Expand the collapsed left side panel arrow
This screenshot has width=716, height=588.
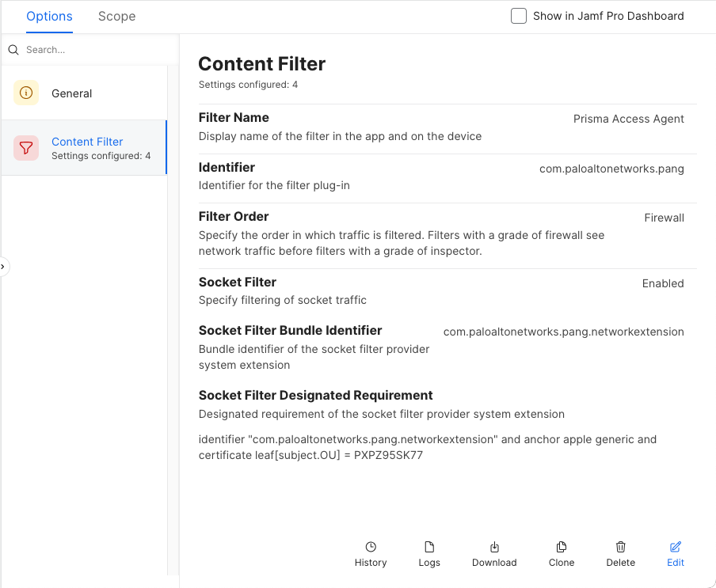tap(3, 267)
